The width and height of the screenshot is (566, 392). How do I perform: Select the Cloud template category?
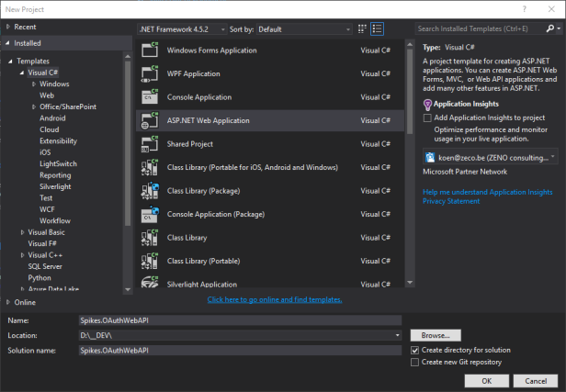coord(49,129)
